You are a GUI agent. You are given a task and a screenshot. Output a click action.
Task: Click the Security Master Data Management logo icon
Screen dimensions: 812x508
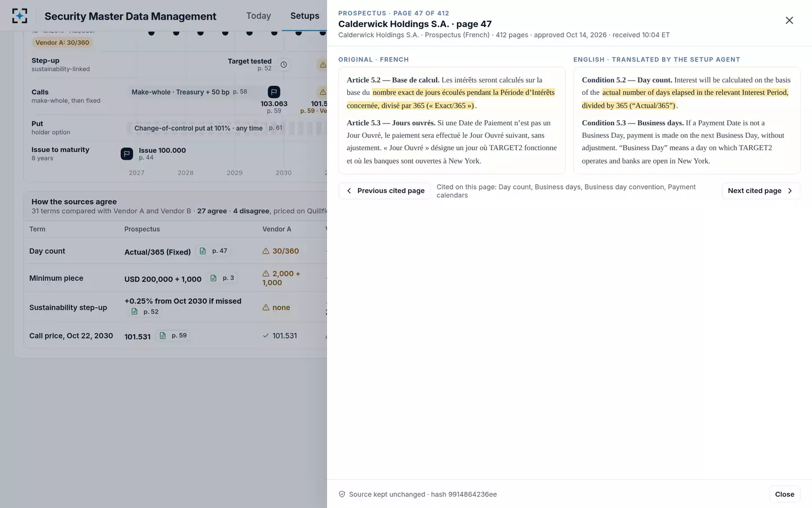[20, 16]
